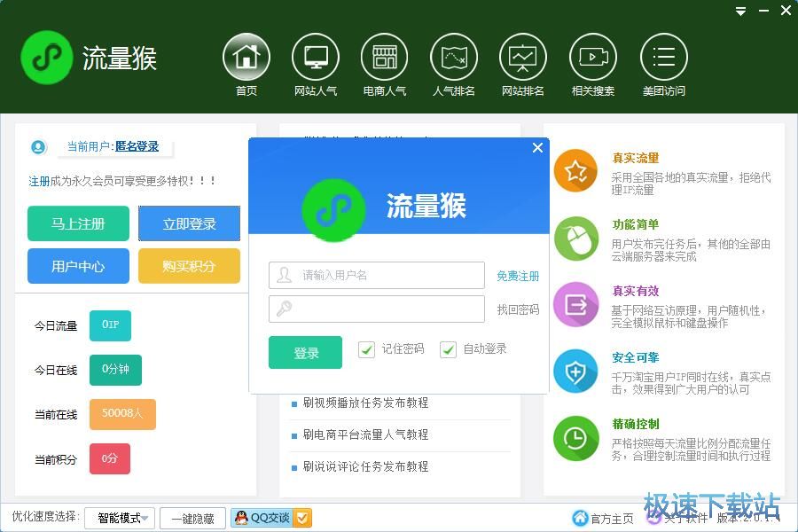The height and width of the screenshot is (532, 798).
Task: Click the 找回密码 link
Action: pos(518,309)
